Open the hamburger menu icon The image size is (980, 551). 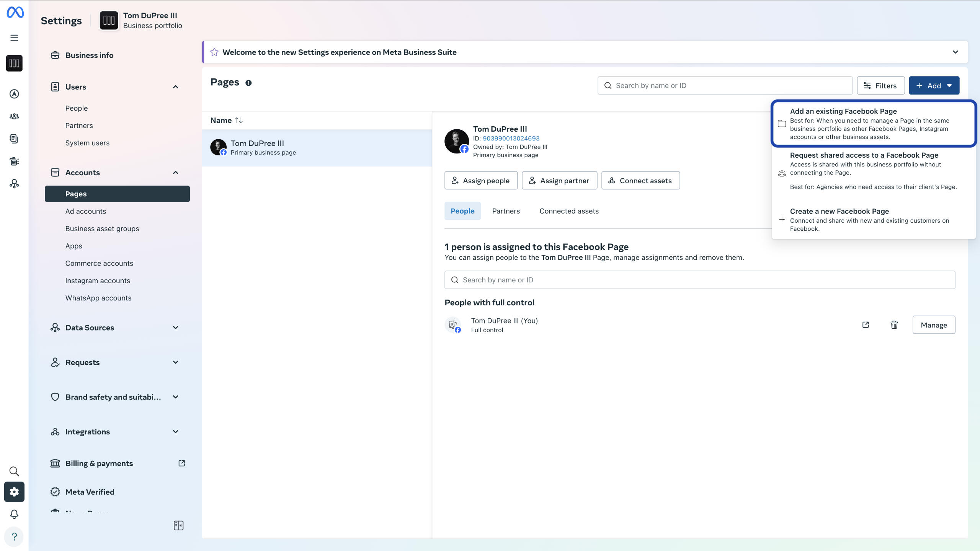pos(14,38)
